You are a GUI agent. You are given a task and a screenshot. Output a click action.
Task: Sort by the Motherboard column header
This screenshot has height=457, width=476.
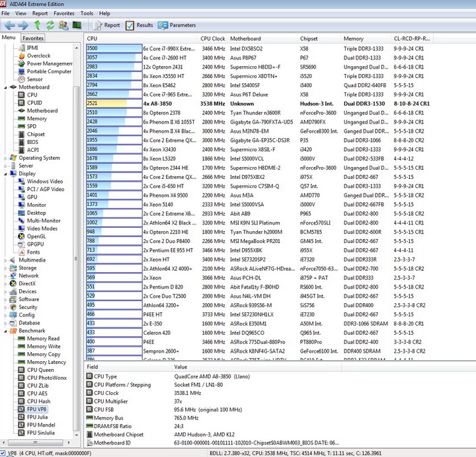click(x=262, y=38)
